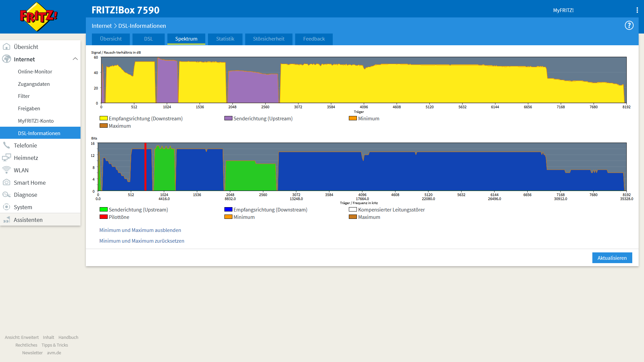Open the three-dot options menu
This screenshot has width=644, height=362.
pos(637,10)
